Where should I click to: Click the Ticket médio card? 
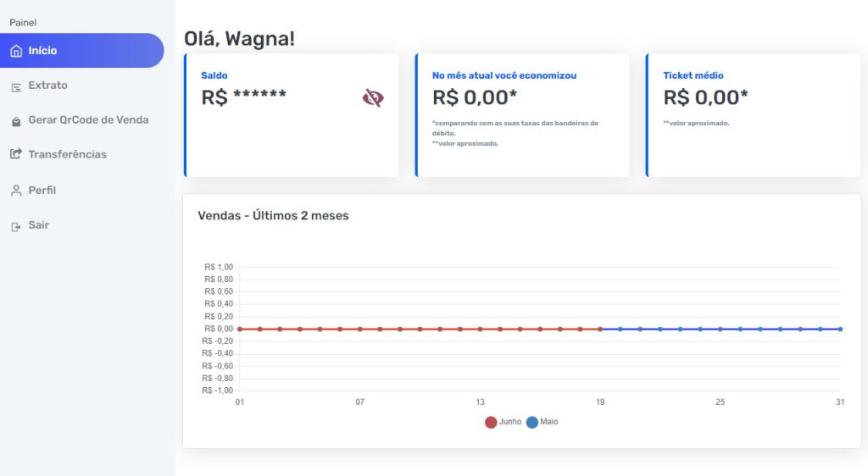pyautogui.click(x=753, y=115)
